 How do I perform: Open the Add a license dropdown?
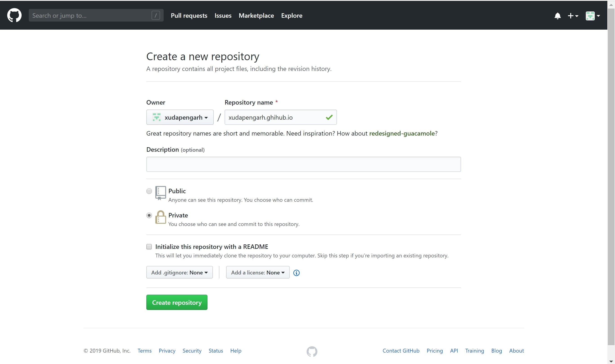tap(257, 272)
